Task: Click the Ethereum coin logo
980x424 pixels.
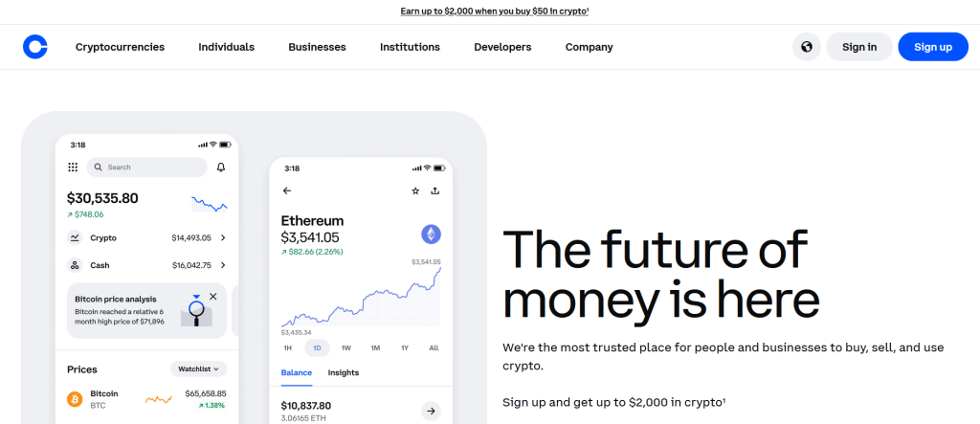Action: [431, 234]
